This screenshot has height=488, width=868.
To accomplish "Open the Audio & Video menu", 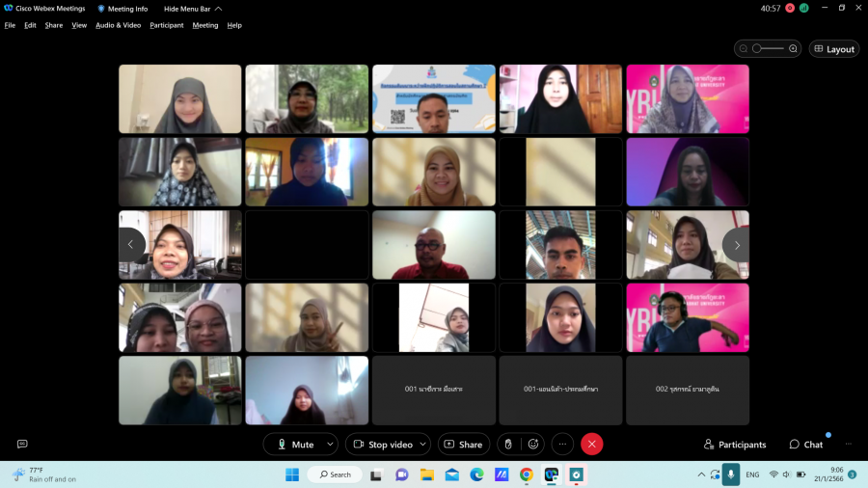I will tap(118, 25).
